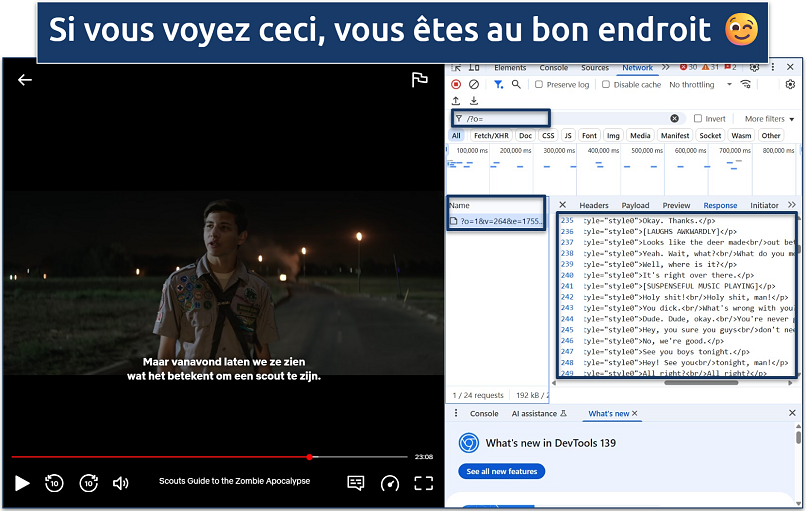Viewport: 806px width, 511px height.
Task: Open the playback speed control
Action: (x=390, y=483)
